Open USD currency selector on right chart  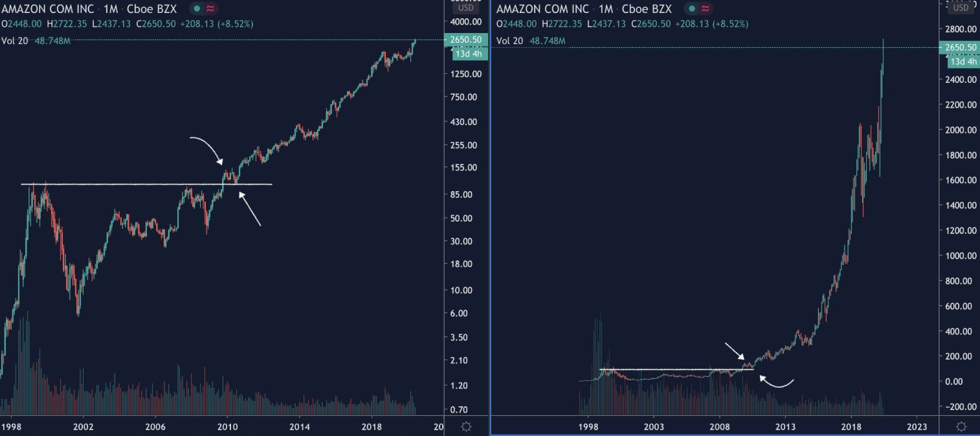(961, 8)
